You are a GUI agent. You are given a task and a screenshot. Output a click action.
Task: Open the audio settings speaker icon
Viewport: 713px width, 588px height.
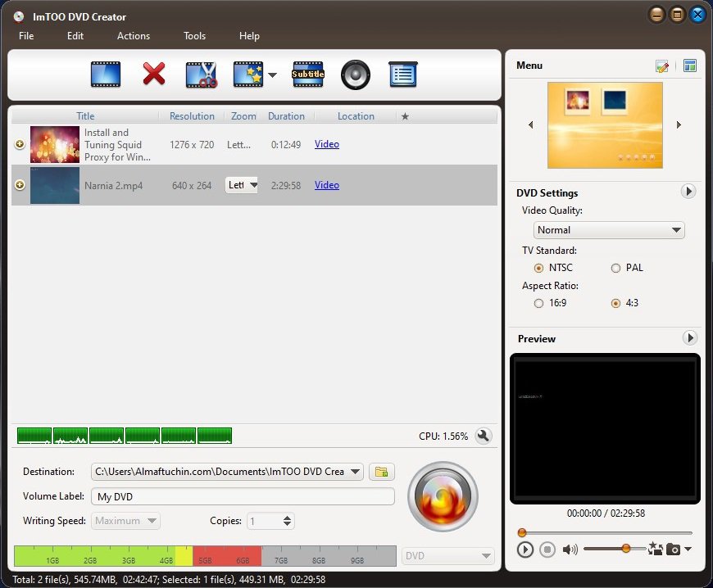355,74
